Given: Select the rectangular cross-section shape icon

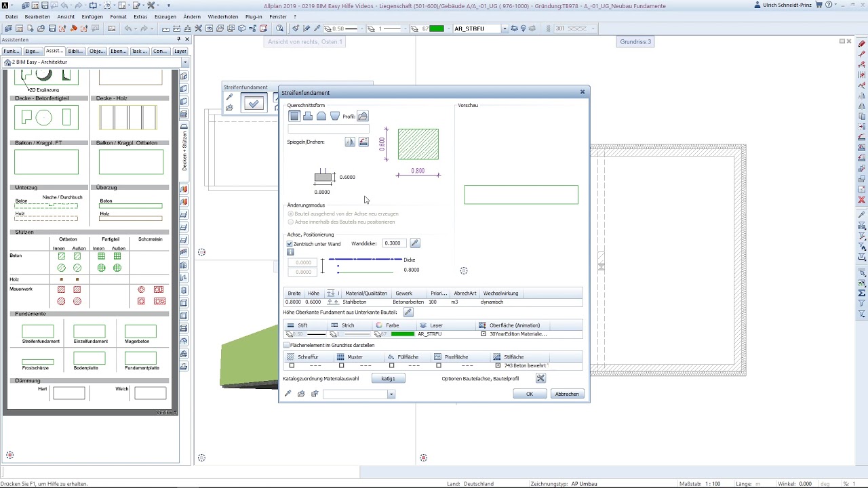Looking at the screenshot, I should click(x=294, y=117).
